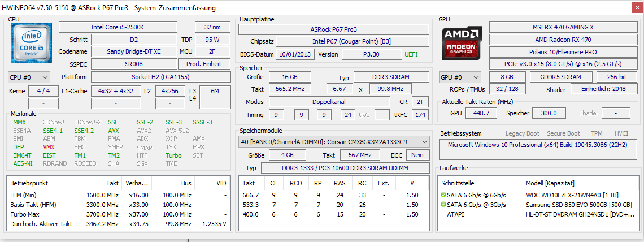Click the TDP value 95 W
644x242 pixels.
point(213,40)
